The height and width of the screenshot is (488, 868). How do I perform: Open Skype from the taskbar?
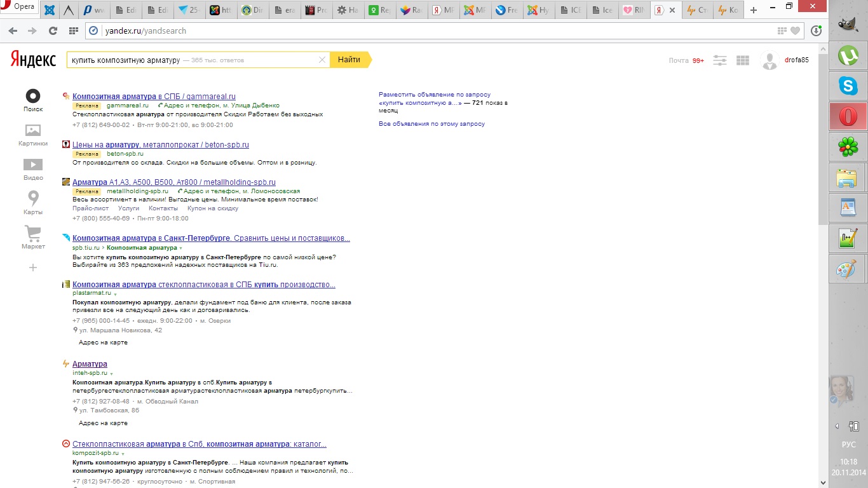848,86
